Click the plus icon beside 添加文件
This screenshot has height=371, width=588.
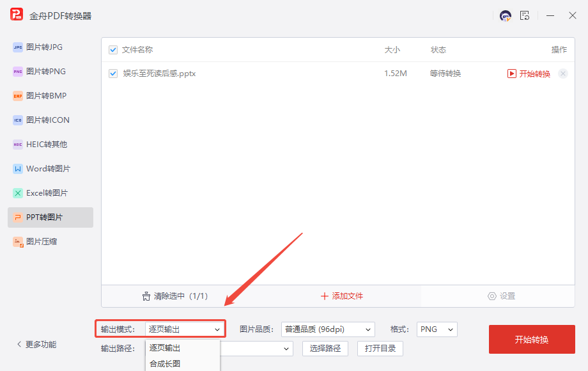pos(325,296)
